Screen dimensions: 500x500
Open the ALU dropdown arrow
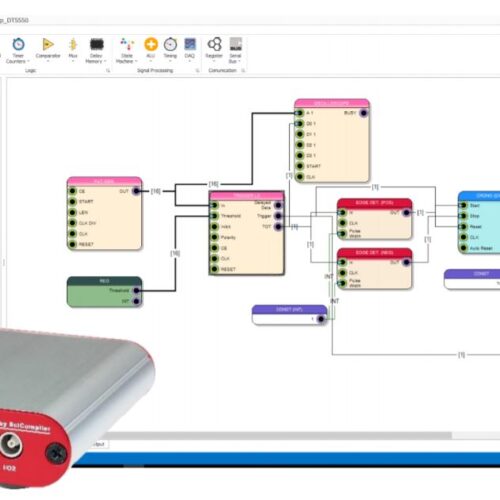click(151, 61)
